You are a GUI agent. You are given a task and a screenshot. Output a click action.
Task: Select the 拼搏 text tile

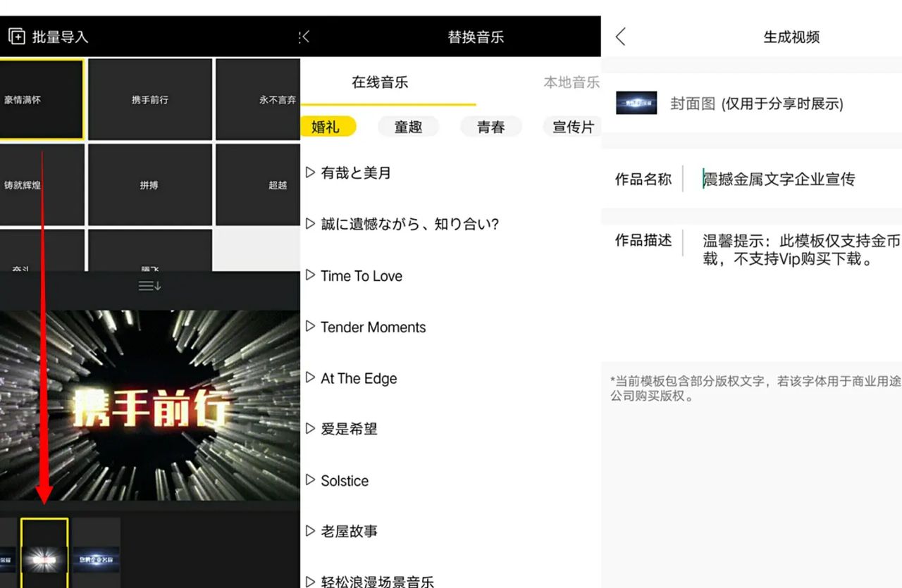(150, 184)
